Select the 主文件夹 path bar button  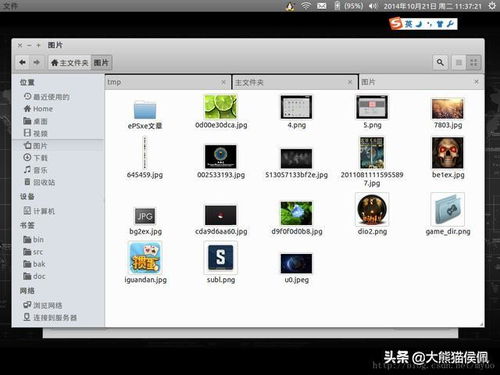70,63
